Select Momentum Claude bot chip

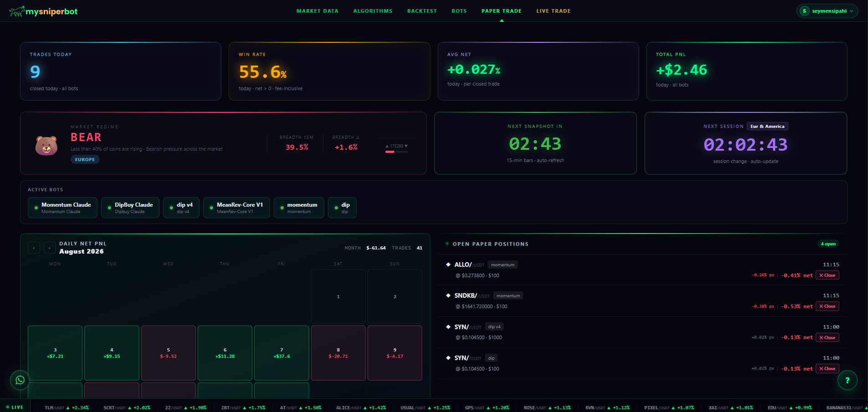click(x=62, y=208)
